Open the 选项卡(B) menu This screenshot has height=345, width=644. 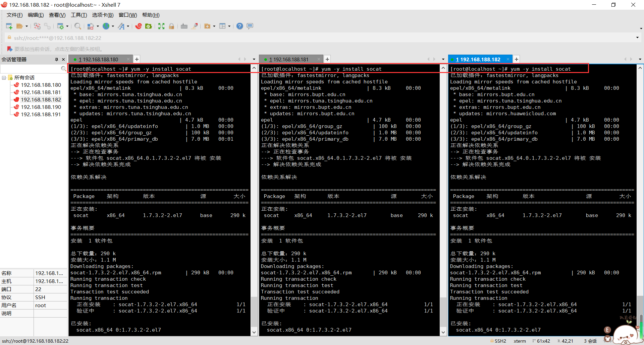pyautogui.click(x=103, y=15)
